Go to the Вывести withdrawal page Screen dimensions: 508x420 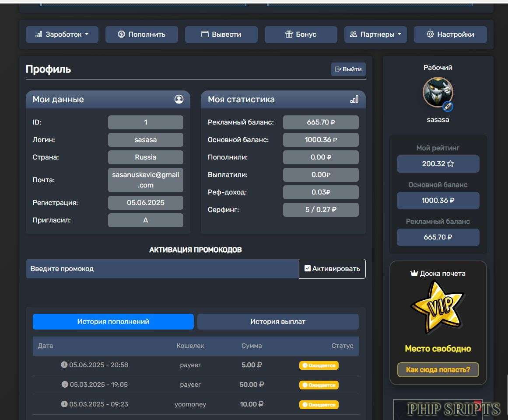click(x=221, y=35)
